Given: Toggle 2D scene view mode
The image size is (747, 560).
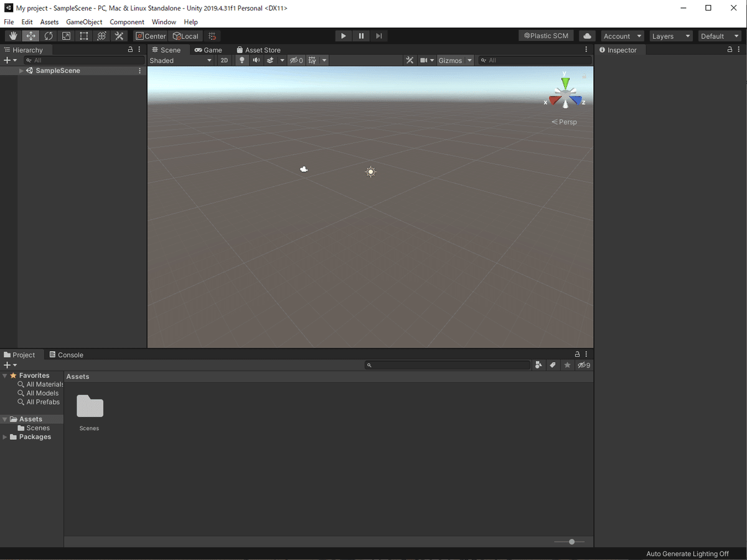Looking at the screenshot, I should point(224,60).
